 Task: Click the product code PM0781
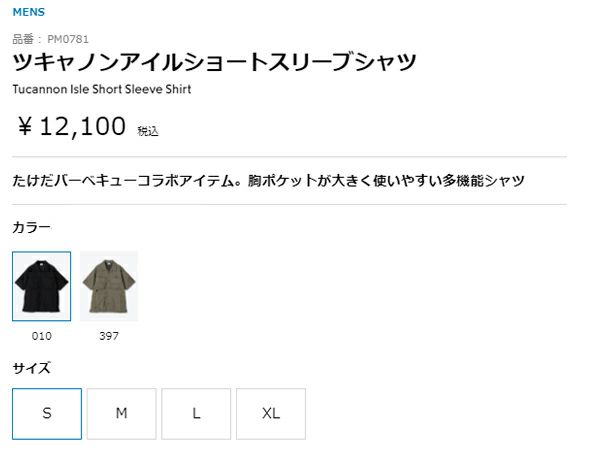[68, 40]
